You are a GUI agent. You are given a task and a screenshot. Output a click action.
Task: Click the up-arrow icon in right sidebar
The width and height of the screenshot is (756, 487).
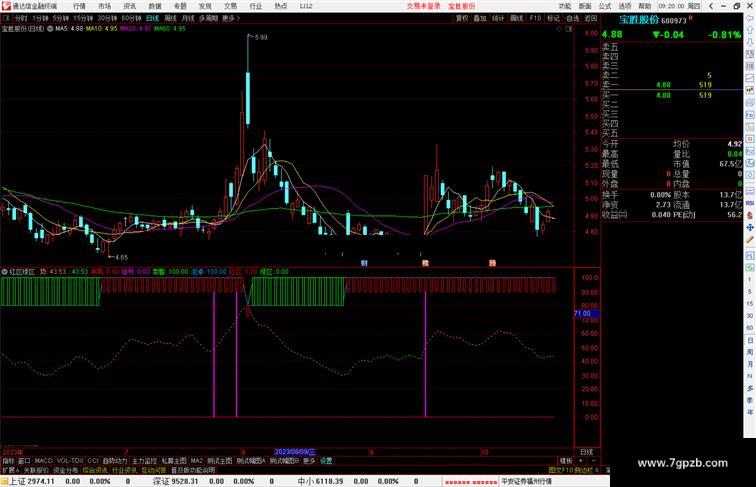pyautogui.click(x=750, y=30)
